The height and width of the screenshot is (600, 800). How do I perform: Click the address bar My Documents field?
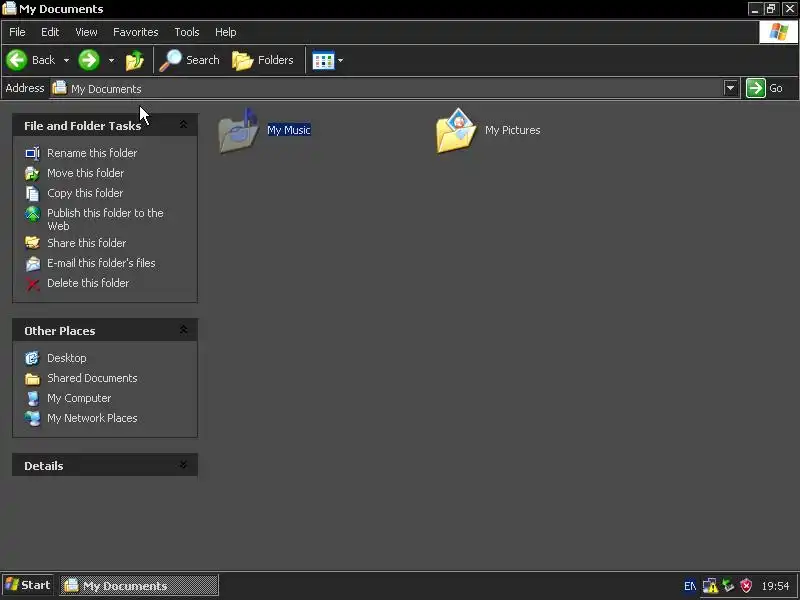click(387, 88)
